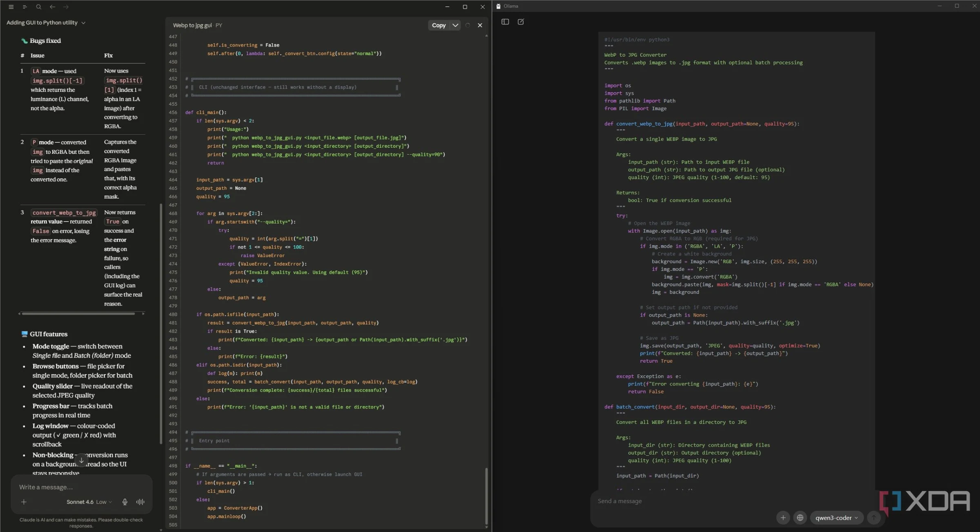The height and width of the screenshot is (532, 980).
Task: Minimize the Claude window
Action: [447, 7]
